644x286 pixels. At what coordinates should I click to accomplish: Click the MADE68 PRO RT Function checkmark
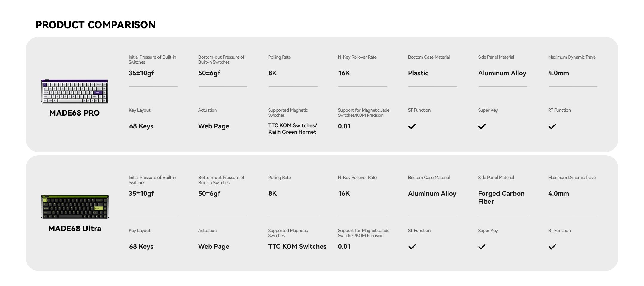click(x=552, y=127)
